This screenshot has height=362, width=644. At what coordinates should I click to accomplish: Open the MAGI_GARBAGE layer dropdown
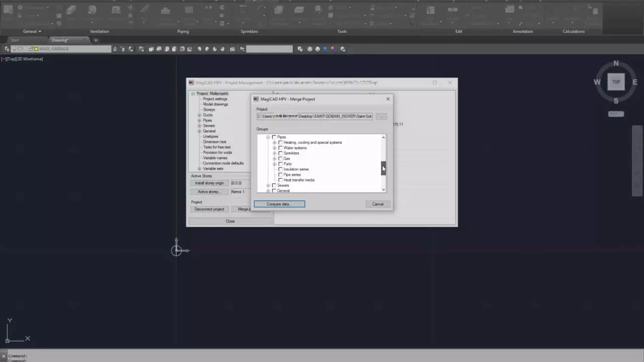(x=61, y=49)
